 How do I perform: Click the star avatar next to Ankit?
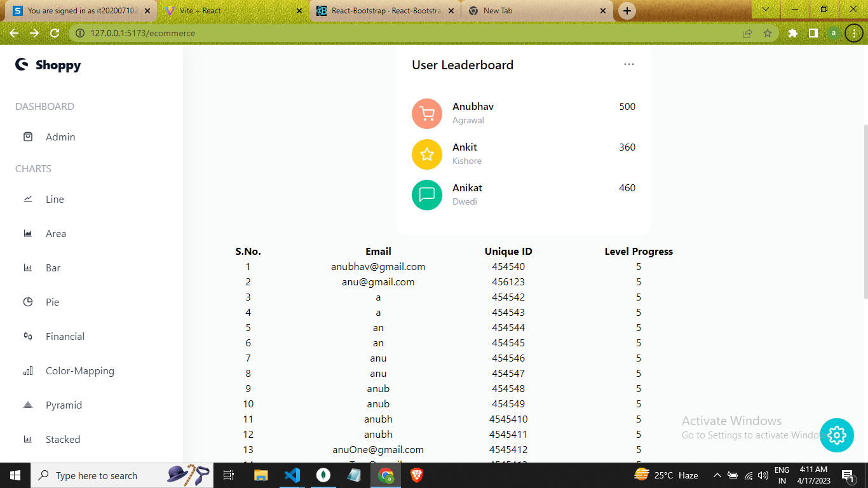point(426,154)
